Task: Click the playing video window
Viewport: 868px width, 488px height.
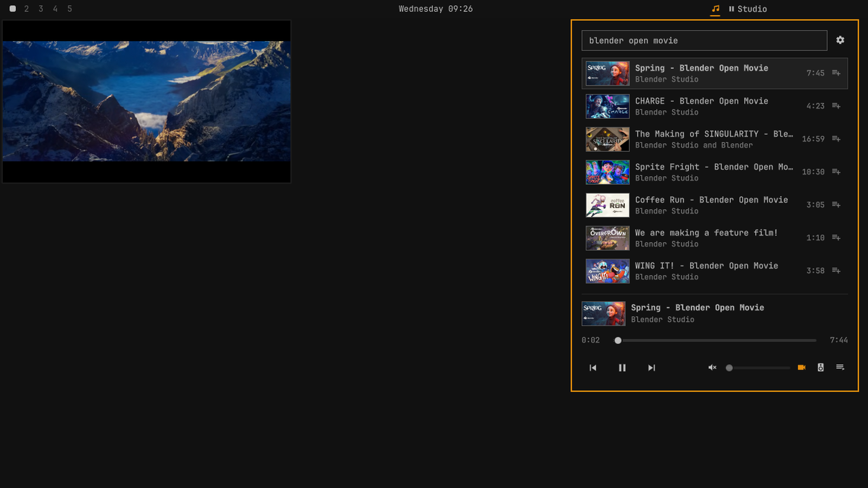Action: 146,101
